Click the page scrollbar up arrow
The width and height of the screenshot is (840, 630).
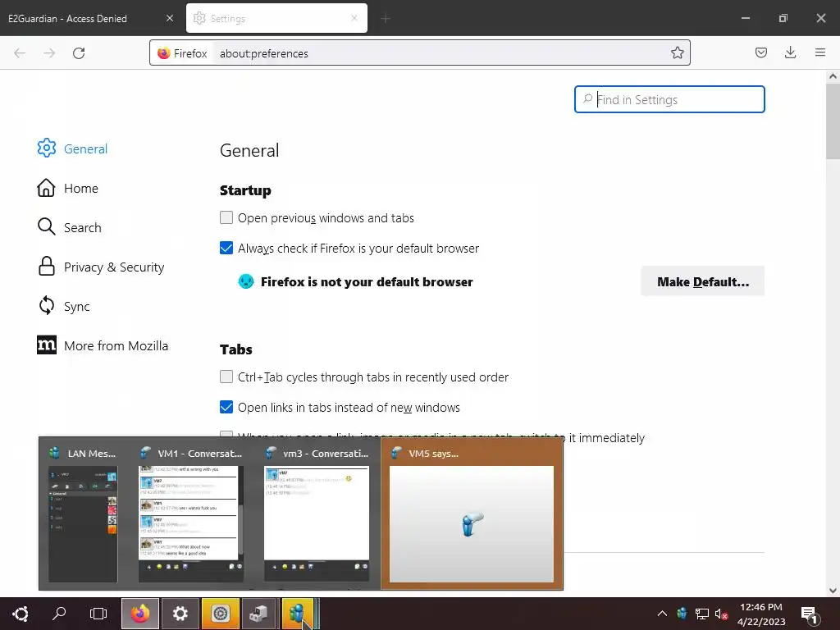[833, 76]
